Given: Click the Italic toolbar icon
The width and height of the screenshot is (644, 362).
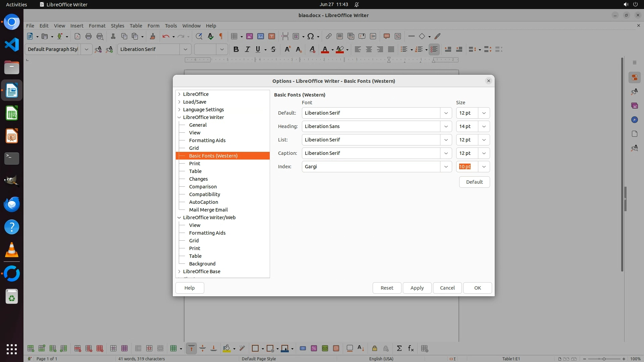Looking at the screenshot, I should click(247, 49).
